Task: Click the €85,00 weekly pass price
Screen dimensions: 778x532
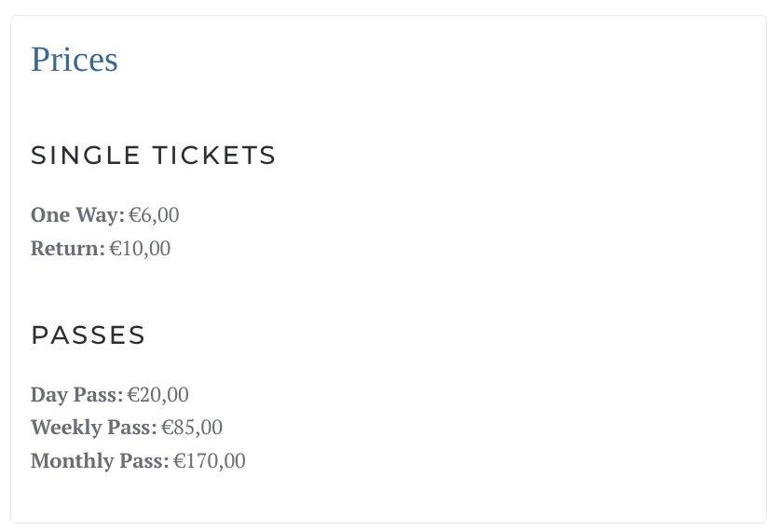Action: (x=192, y=428)
